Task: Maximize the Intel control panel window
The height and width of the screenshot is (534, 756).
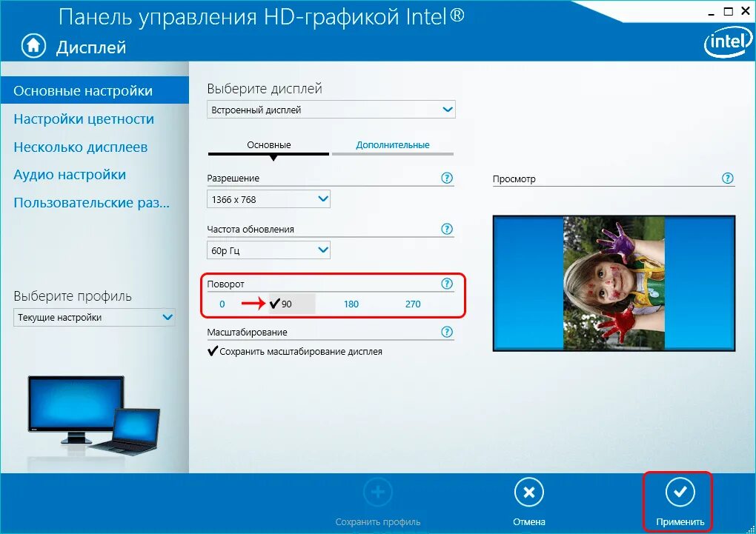Action: click(729, 11)
